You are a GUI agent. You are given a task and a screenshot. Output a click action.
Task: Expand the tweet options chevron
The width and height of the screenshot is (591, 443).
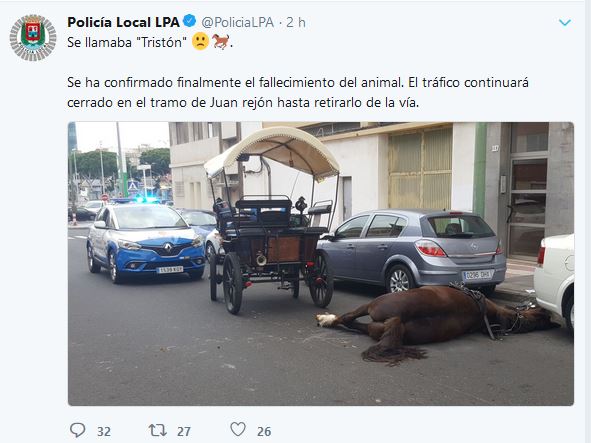pyautogui.click(x=564, y=23)
